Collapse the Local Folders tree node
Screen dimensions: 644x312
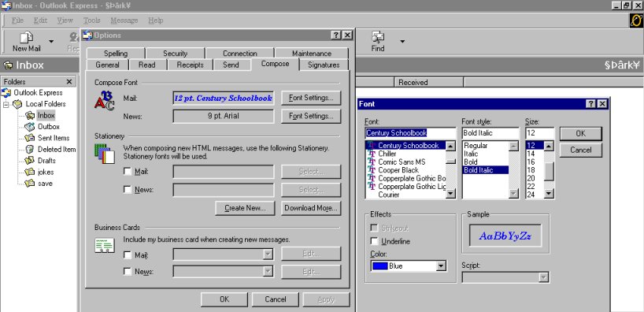pyautogui.click(x=6, y=105)
